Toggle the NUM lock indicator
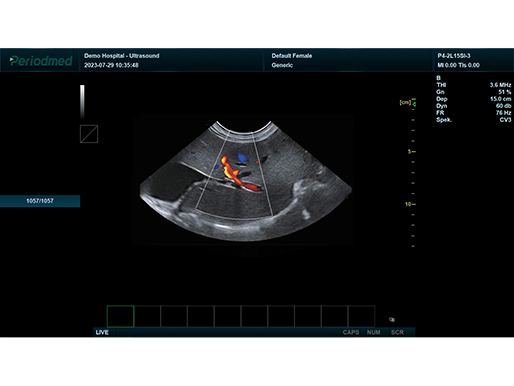This screenshot has width=514, height=386. 373,332
